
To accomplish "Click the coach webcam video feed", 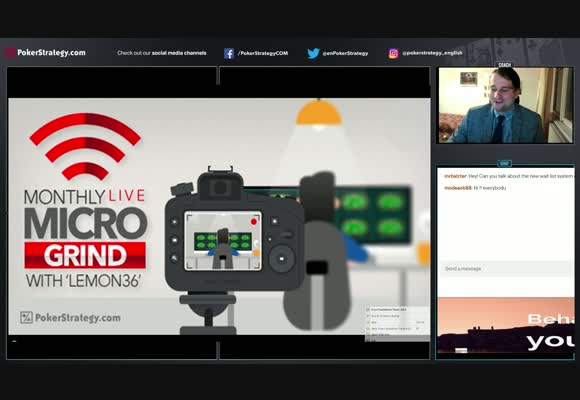I will click(x=505, y=105).
